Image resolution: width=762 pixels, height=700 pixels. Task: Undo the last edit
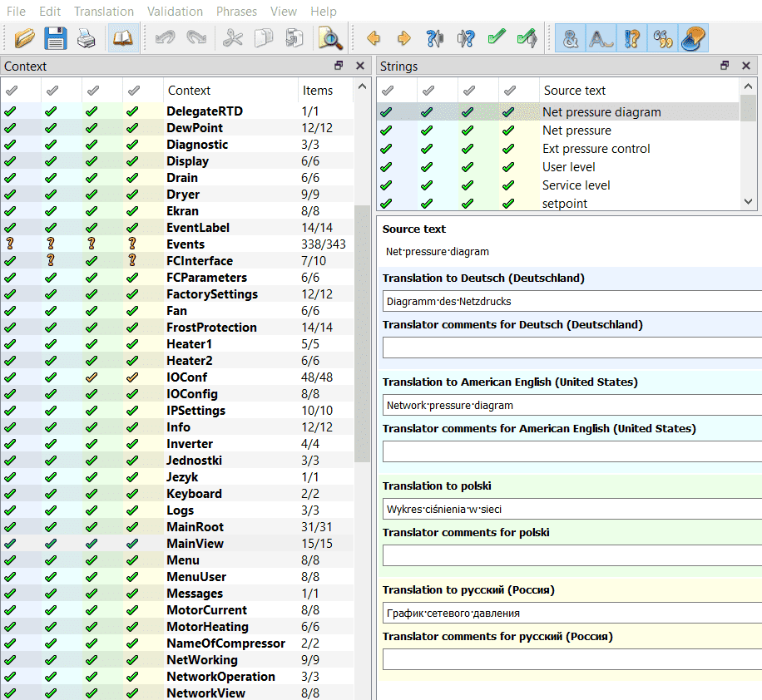(166, 38)
